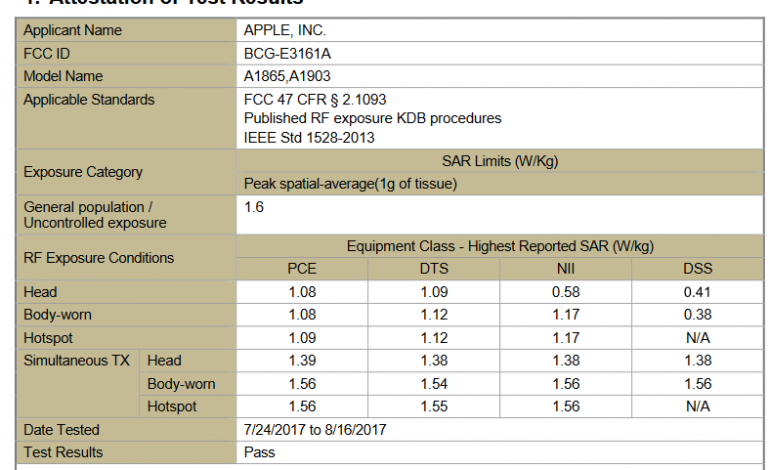Viewport: 770px width, 470px height.
Task: Select the 1.6 SAR limit value
Action: (254, 205)
